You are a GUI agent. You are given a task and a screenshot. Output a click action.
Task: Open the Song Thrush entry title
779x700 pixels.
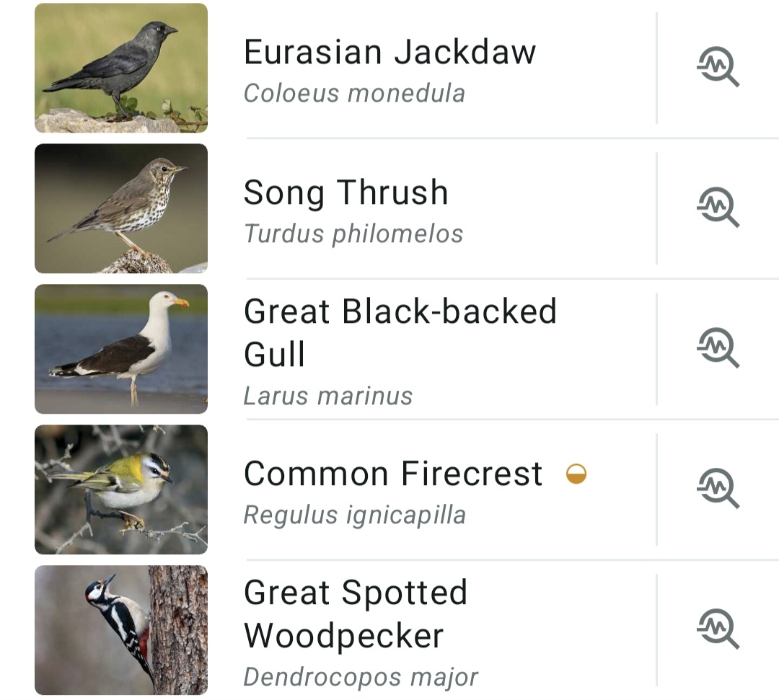point(346,192)
